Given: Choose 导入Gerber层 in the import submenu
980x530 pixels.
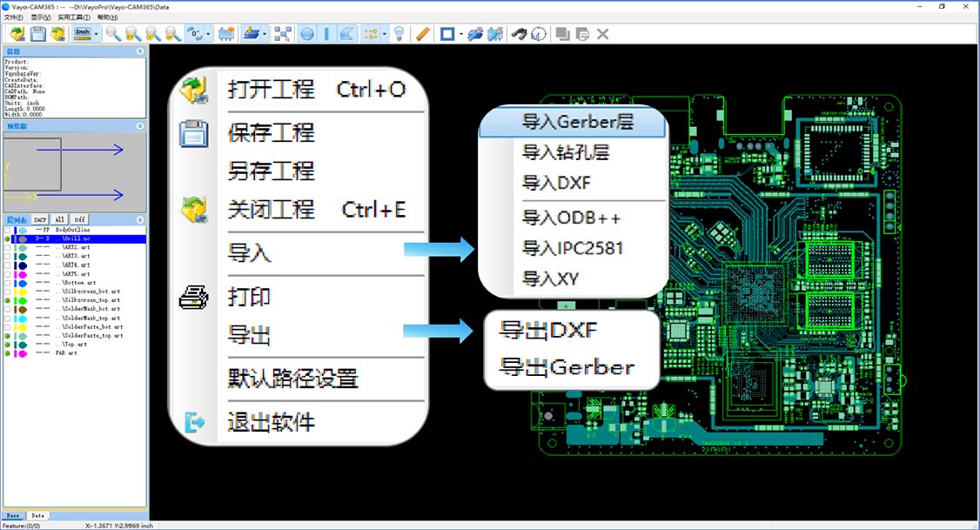Looking at the screenshot, I should (574, 122).
